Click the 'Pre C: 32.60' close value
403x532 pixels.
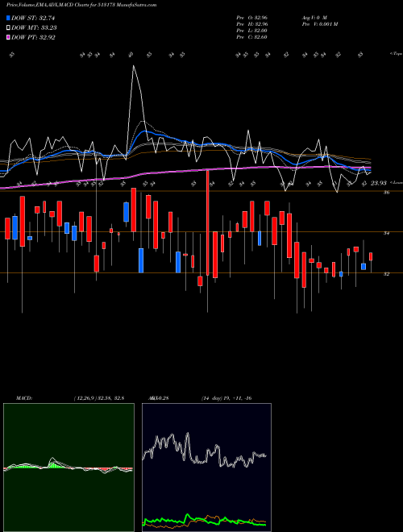[252, 36]
